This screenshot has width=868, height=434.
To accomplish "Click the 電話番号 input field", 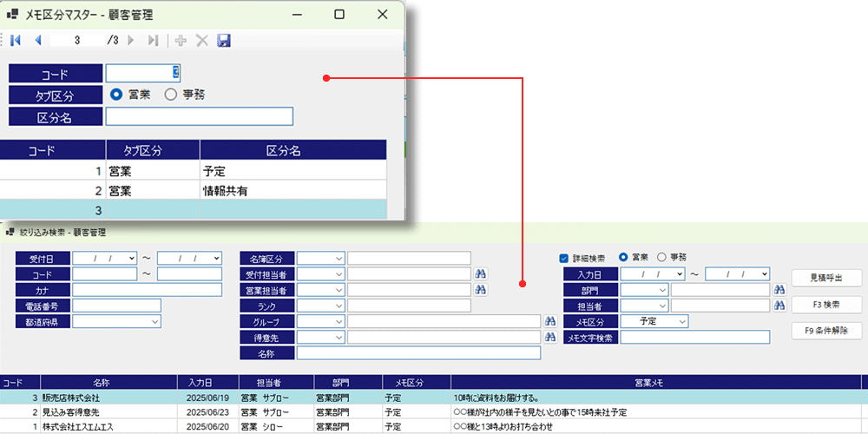I will click(x=116, y=306).
